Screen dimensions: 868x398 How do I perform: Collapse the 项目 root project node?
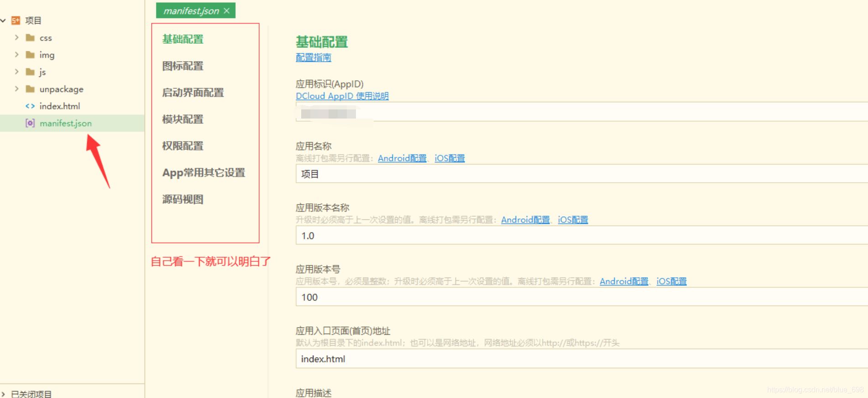tap(3, 21)
